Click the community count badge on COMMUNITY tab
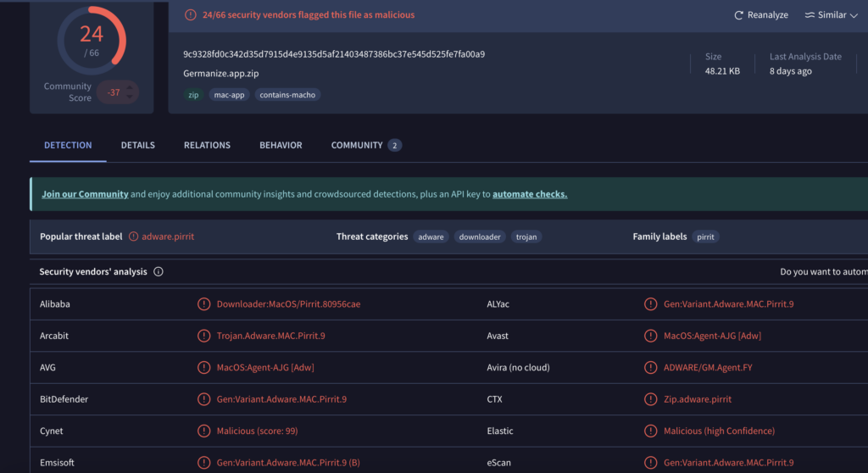 [395, 145]
